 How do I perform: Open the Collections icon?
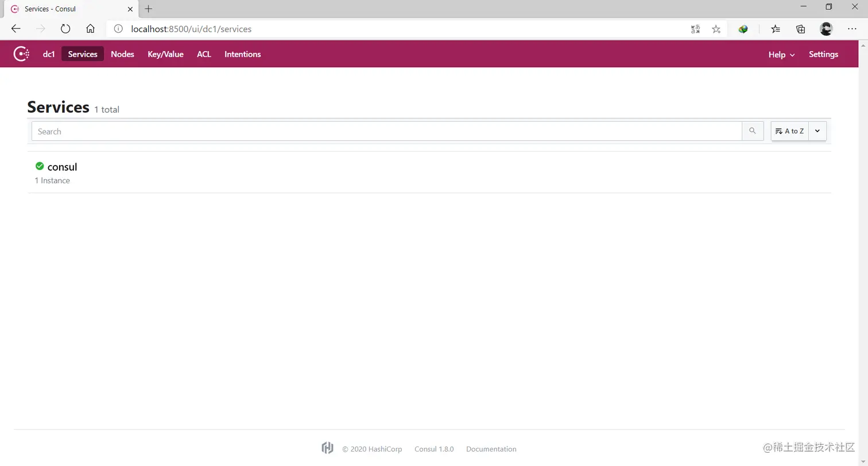coord(800,29)
